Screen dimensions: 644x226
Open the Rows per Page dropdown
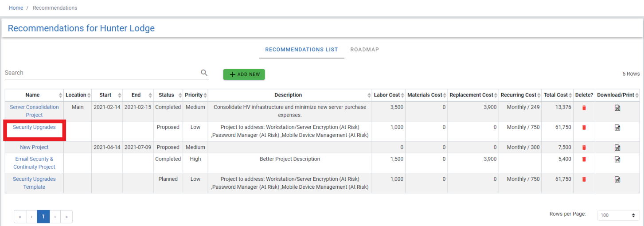click(618, 215)
